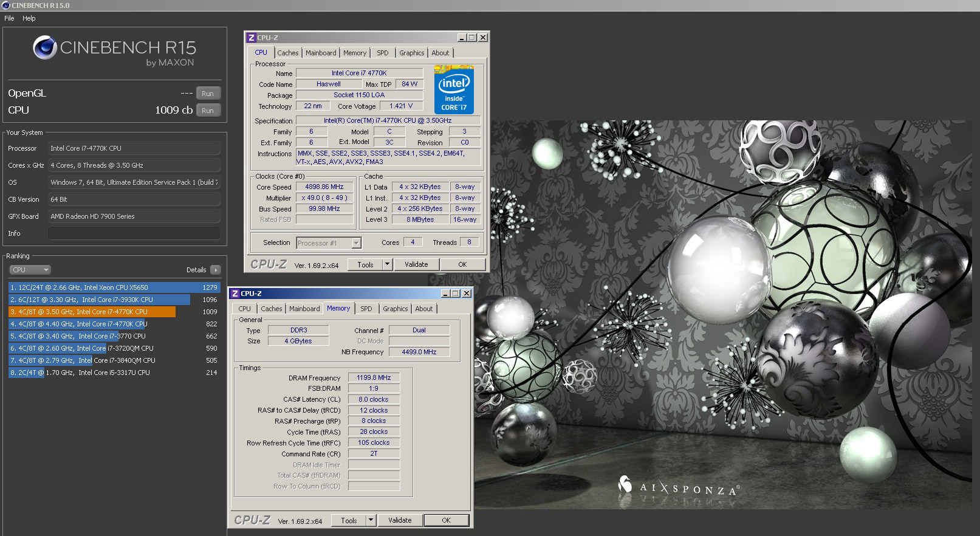
Task: Click the empty Info input field
Action: (134, 233)
